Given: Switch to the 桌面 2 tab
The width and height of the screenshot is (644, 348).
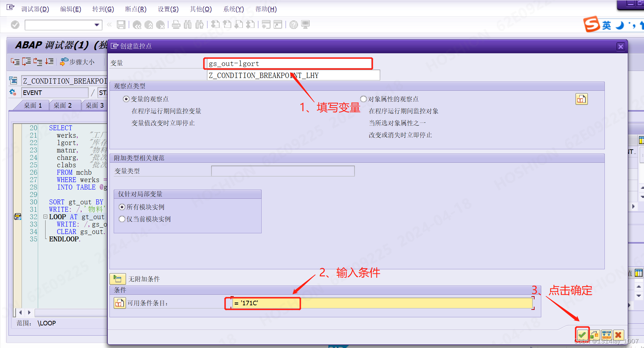Looking at the screenshot, I should (x=62, y=105).
